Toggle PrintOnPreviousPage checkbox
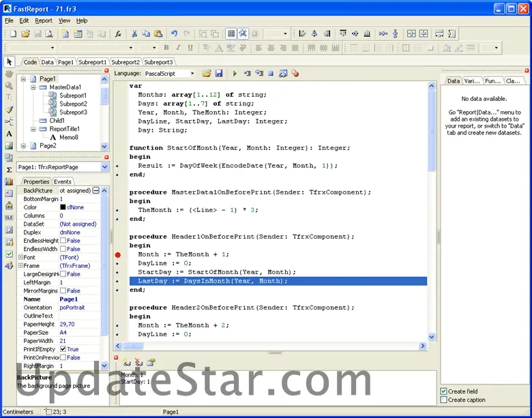The image size is (532, 418). pos(63,357)
